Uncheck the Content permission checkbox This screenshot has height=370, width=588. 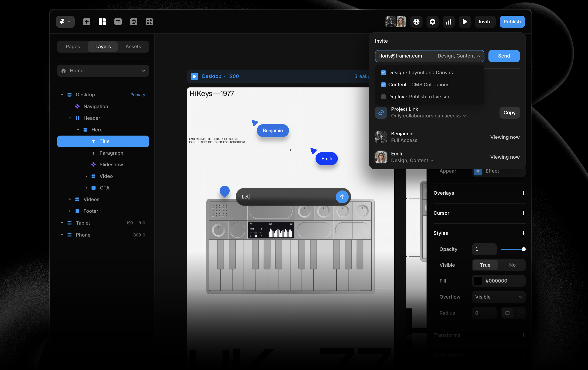click(x=383, y=84)
